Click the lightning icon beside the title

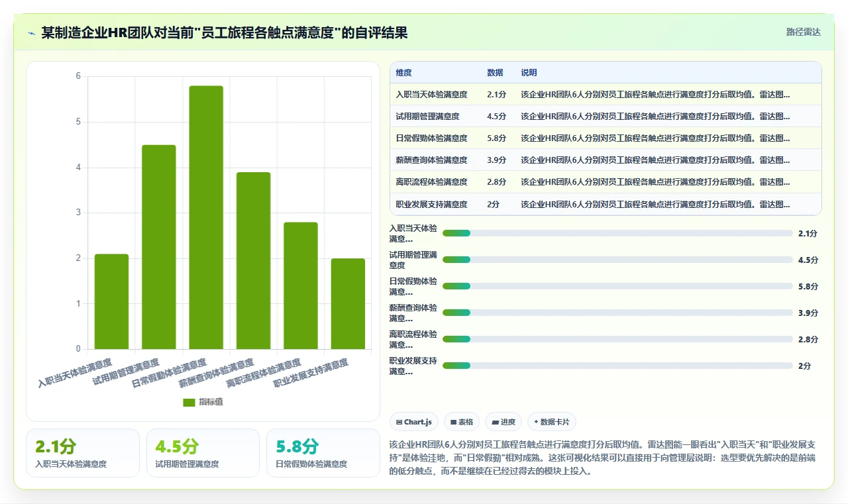(32, 33)
